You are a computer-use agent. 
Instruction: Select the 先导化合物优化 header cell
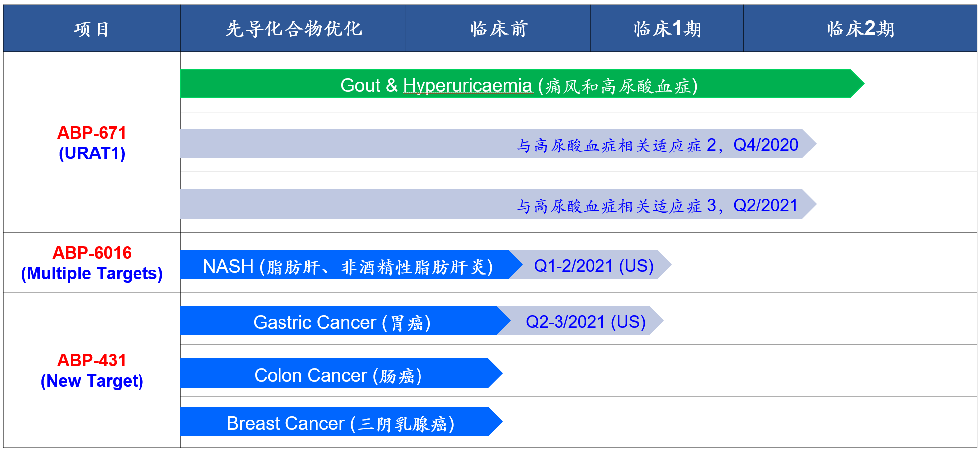(293, 29)
